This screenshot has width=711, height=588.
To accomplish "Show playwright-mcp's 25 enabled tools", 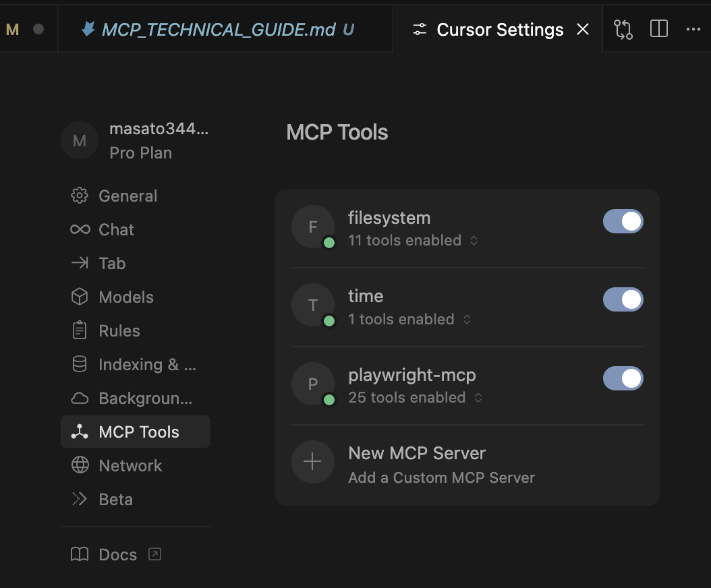I will click(478, 398).
